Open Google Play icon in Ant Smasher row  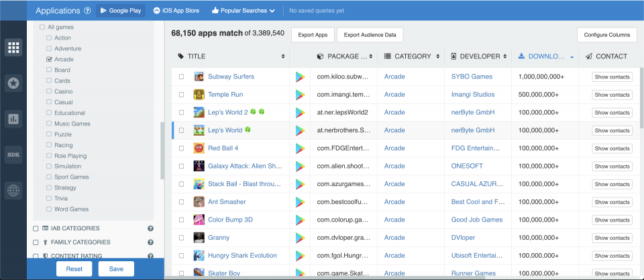click(301, 202)
